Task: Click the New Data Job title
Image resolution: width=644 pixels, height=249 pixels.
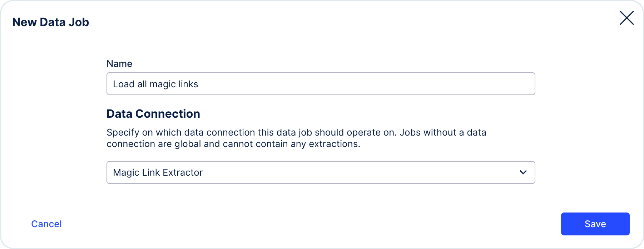Action: point(50,22)
